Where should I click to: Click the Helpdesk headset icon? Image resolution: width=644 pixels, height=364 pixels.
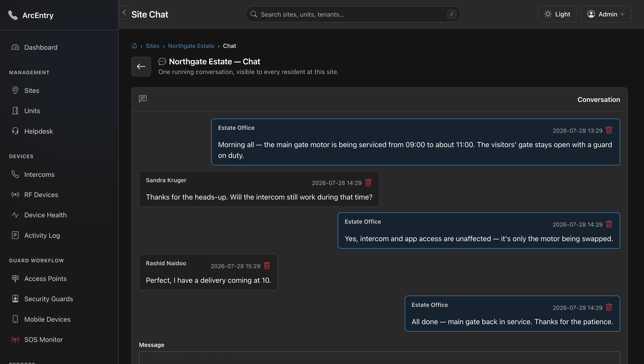[x=15, y=131]
